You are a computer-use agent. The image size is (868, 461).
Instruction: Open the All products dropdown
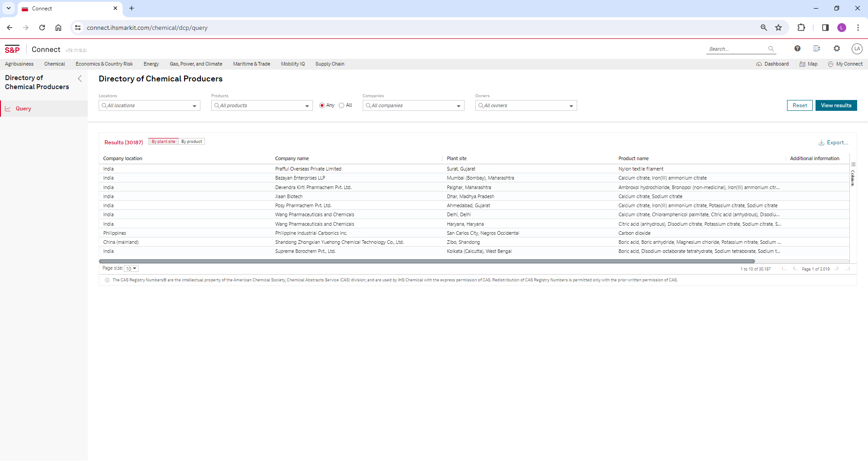[262, 105]
